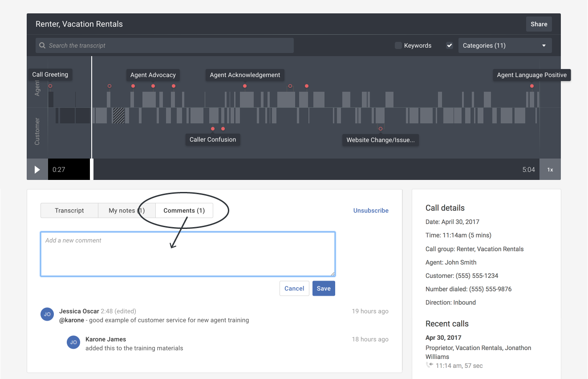Click the Agent Language Positive marker dot

click(532, 86)
